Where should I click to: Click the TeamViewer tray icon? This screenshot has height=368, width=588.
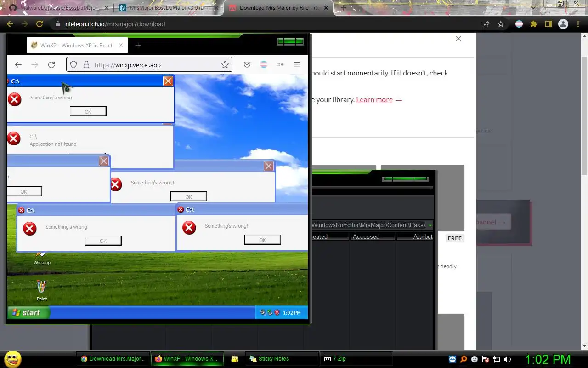(x=453, y=359)
